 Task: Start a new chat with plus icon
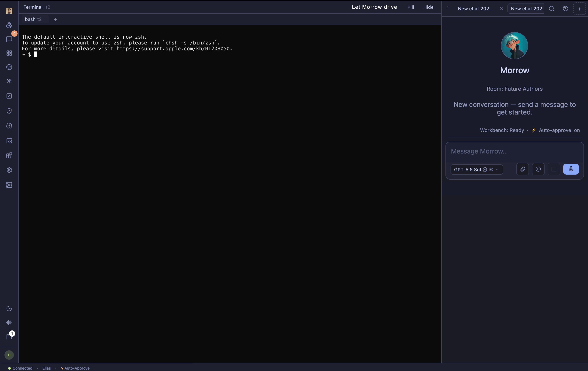tap(579, 9)
